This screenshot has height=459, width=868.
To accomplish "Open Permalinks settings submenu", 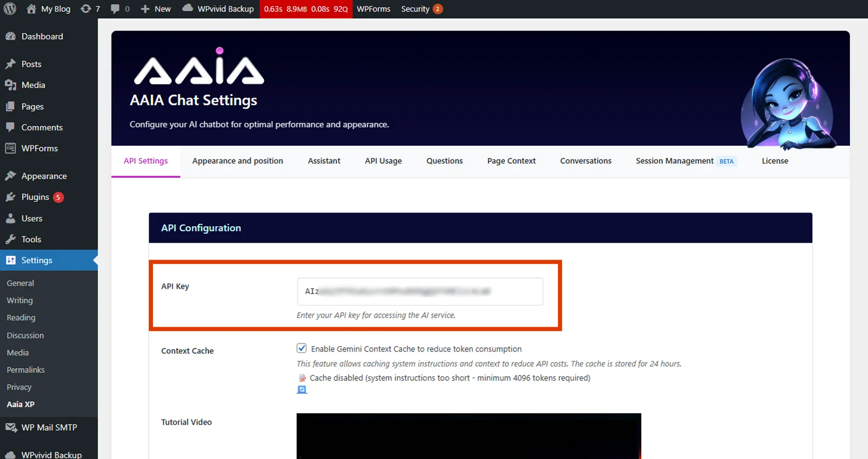I will pos(26,370).
